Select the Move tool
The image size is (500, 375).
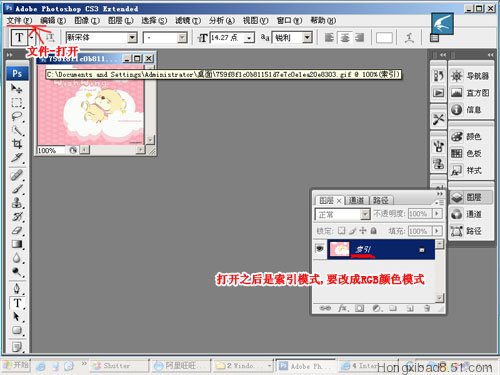[16, 88]
